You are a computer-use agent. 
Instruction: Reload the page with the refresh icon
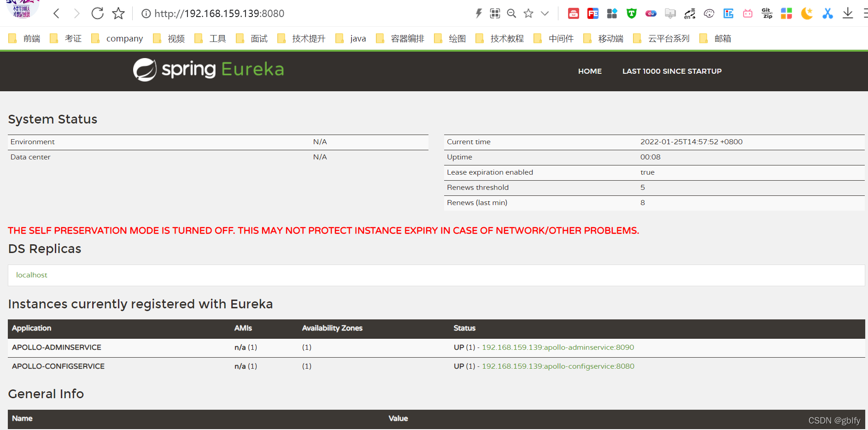tap(97, 13)
